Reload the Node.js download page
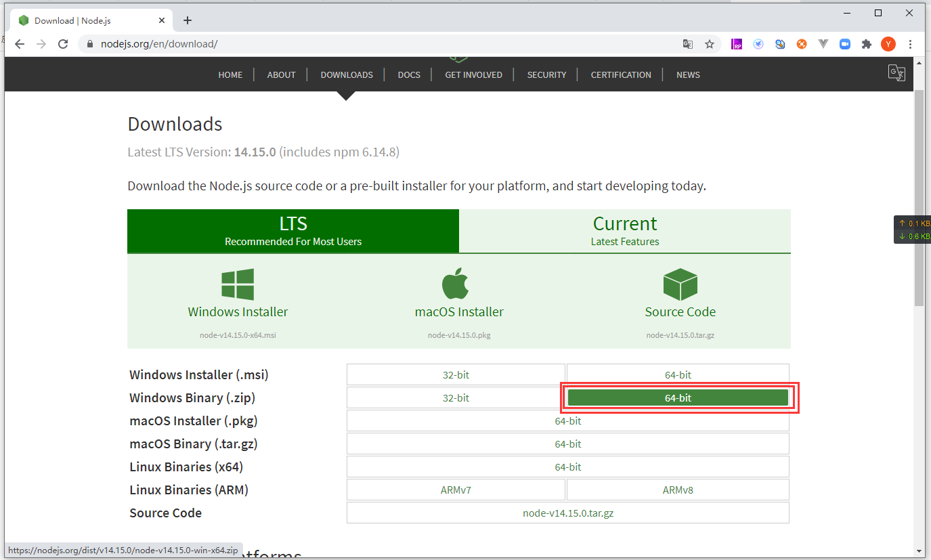Viewport: 931px width, 560px height. 63,44
